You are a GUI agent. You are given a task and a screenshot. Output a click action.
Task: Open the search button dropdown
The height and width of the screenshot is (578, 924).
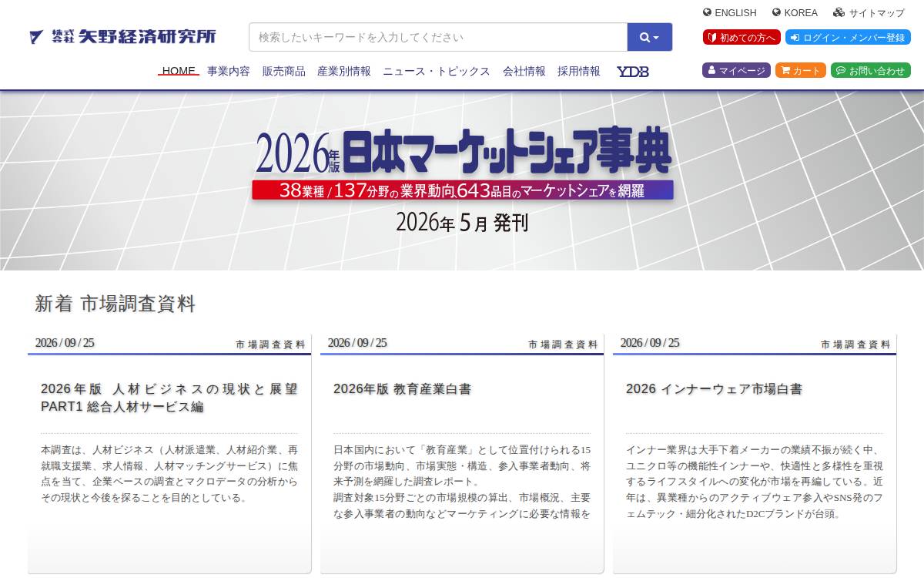coord(650,37)
